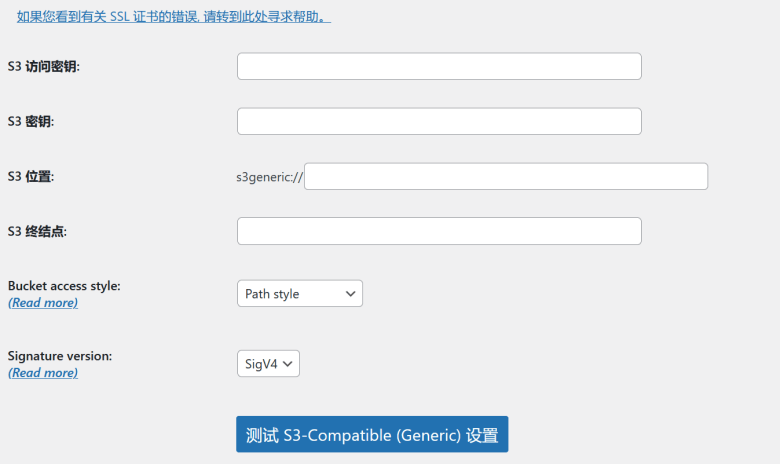Click into the S3 密钥 text box
780x464 pixels.
tap(439, 121)
